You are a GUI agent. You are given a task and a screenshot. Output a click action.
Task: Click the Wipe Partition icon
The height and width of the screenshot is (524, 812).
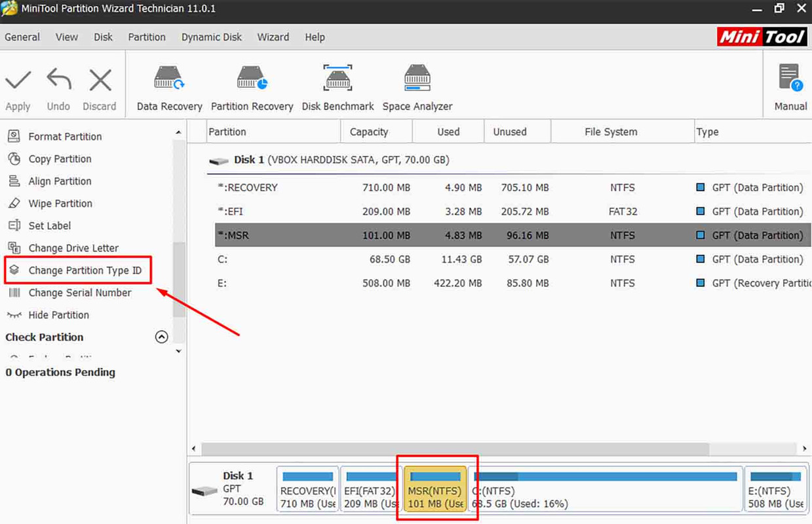click(x=14, y=203)
